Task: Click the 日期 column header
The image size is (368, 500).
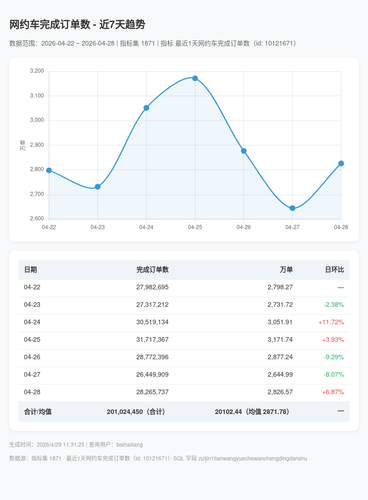Action: 30,270
